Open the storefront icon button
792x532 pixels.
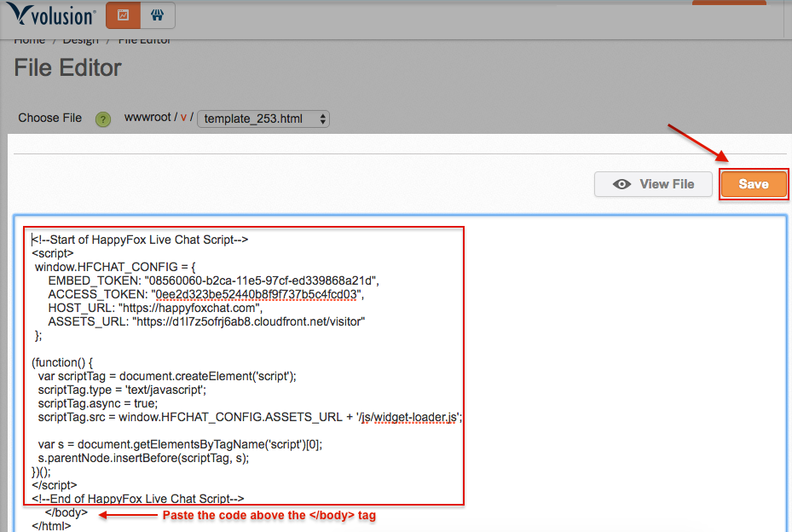(x=158, y=15)
